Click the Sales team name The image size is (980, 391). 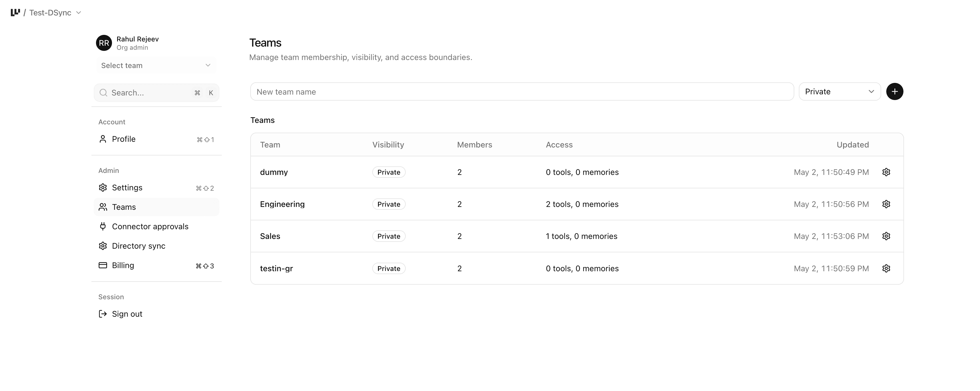(270, 236)
